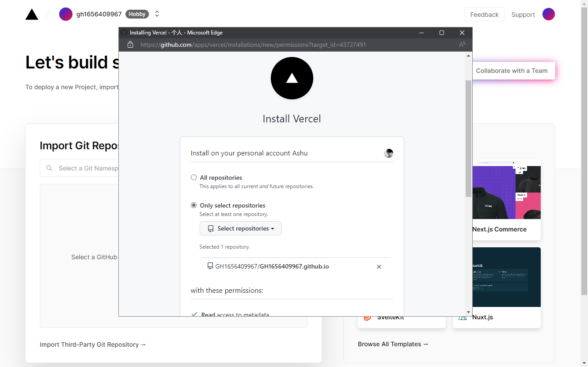
Task: Click the popup window's vertical scrollbar thumb
Action: 468,139
